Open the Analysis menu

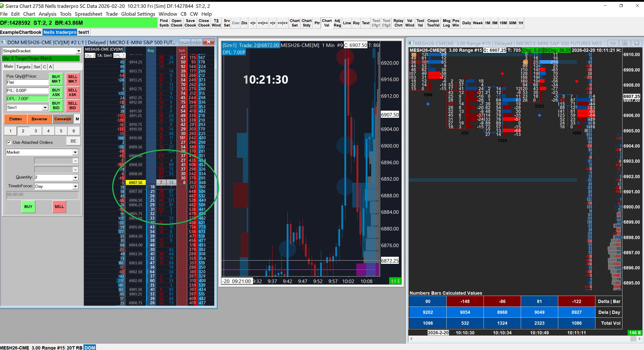pyautogui.click(x=48, y=14)
